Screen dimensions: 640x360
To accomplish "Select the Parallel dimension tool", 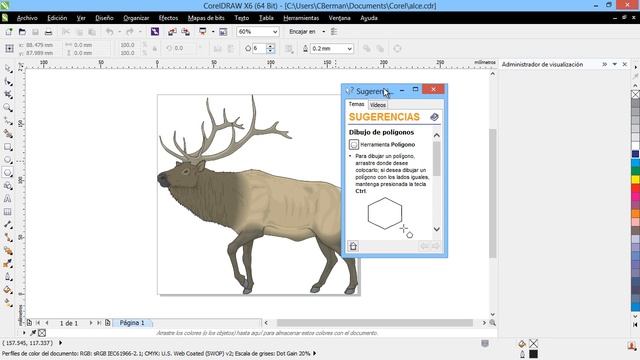I will click(x=8, y=225).
